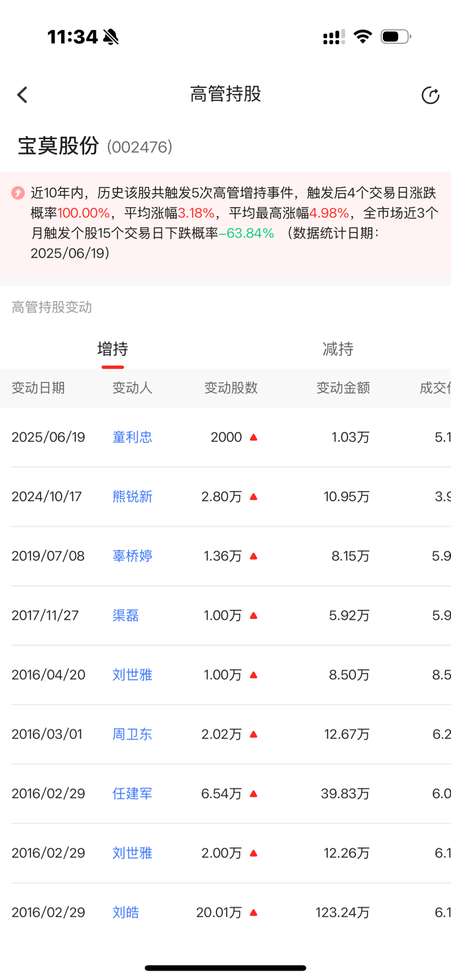
Task: Tap the green -63.84% value
Action: point(247,233)
